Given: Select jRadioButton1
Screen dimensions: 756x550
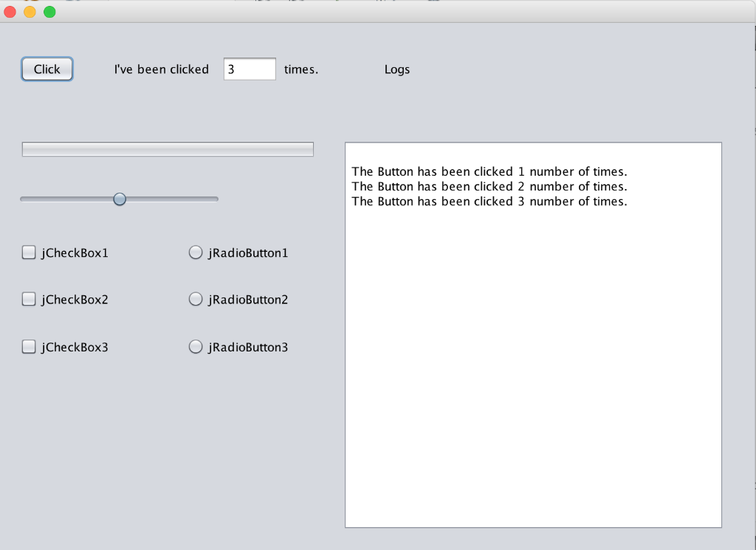Looking at the screenshot, I should 196,252.
